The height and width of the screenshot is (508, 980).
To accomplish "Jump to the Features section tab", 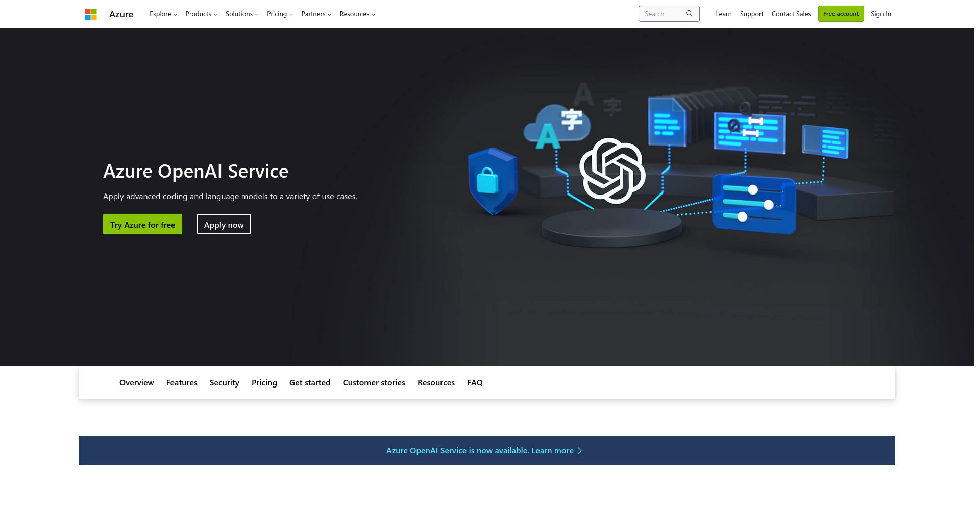I will click(x=182, y=383).
